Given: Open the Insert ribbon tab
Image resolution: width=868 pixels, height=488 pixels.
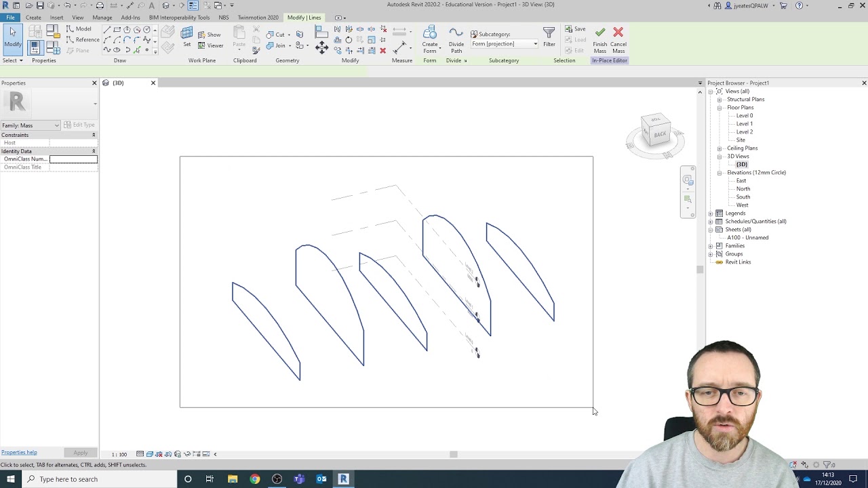Looking at the screenshot, I should pos(56,18).
